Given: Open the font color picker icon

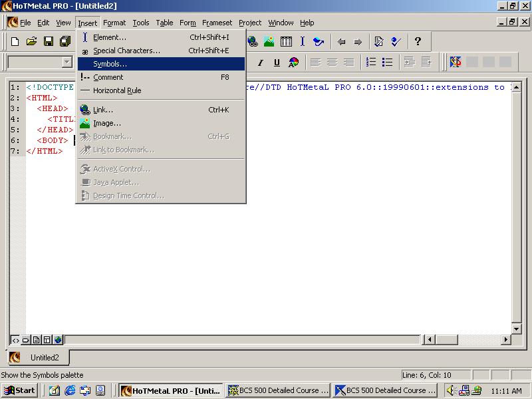Looking at the screenshot, I should coord(293,63).
